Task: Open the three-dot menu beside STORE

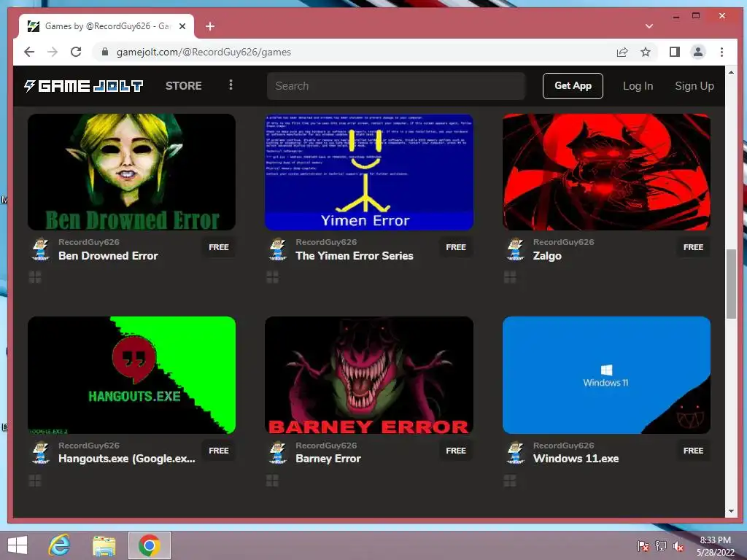Action: [x=231, y=85]
